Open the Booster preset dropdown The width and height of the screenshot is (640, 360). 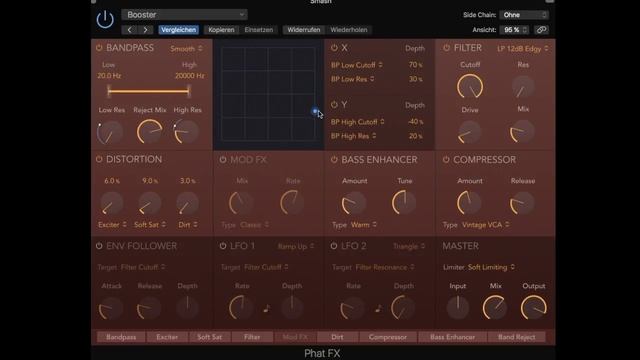point(184,15)
